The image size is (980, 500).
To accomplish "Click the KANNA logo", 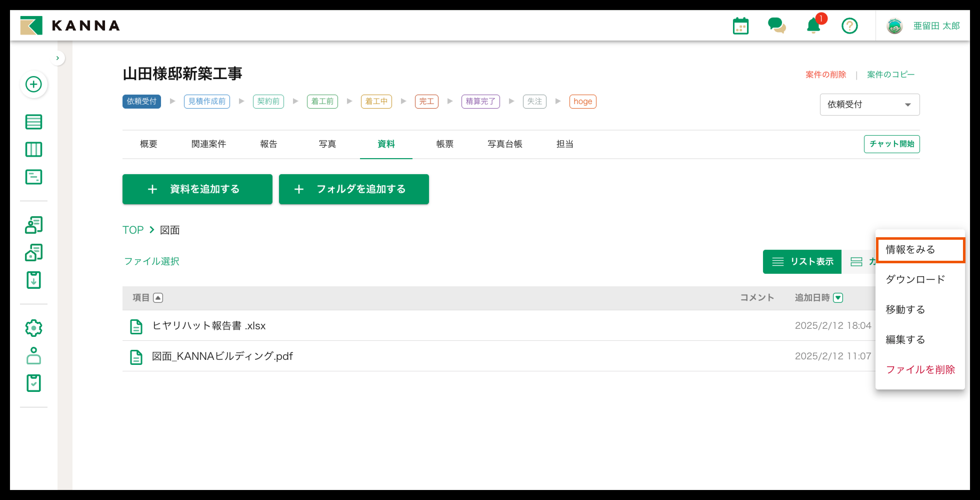I will [x=70, y=26].
